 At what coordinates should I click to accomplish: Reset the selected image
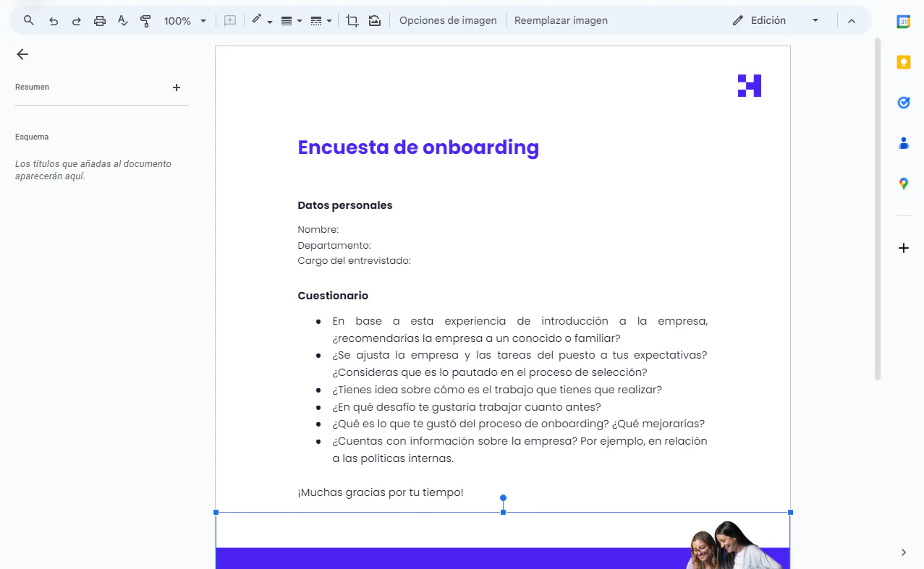point(375,20)
